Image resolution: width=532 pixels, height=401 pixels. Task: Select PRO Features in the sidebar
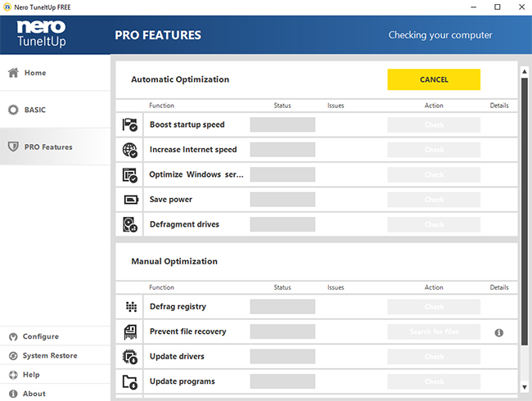47,147
